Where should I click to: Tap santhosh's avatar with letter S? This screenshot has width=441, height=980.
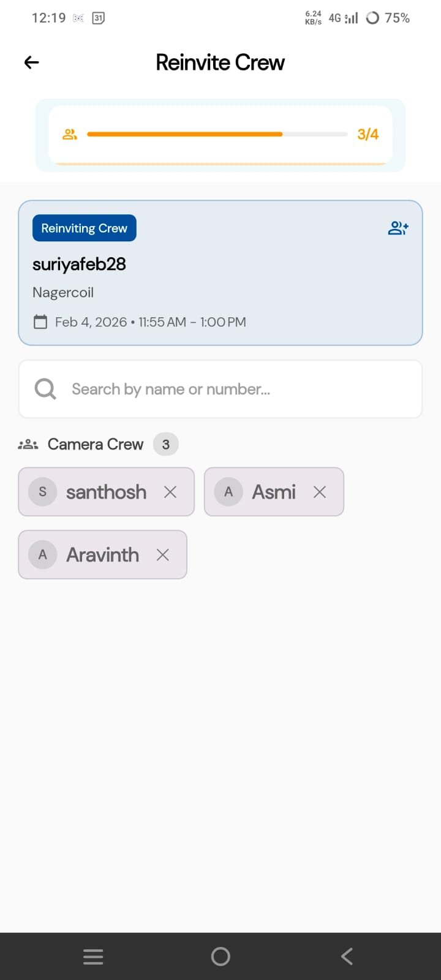[43, 492]
